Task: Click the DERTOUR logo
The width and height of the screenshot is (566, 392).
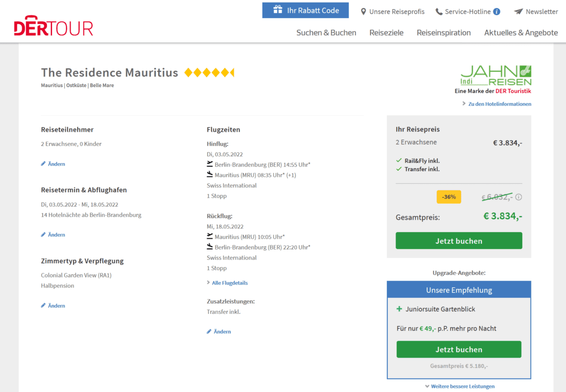Action: (x=54, y=26)
